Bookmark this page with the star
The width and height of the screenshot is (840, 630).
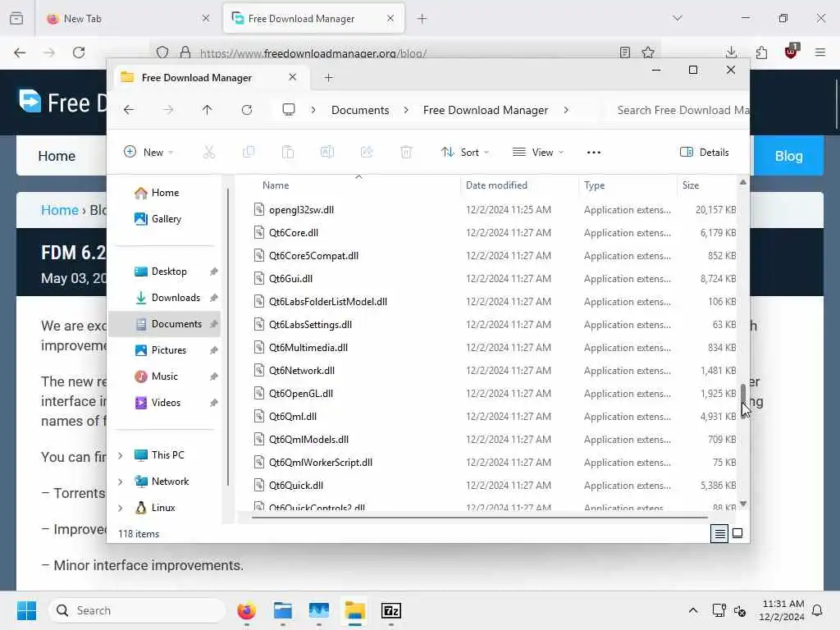click(648, 52)
